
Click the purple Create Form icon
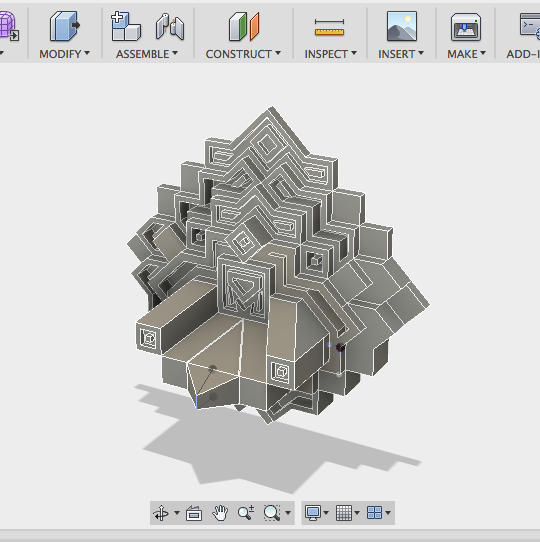click(9, 26)
